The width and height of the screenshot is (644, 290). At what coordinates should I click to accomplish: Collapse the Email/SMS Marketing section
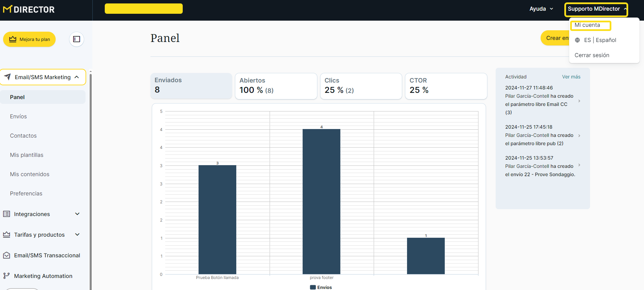point(77,77)
